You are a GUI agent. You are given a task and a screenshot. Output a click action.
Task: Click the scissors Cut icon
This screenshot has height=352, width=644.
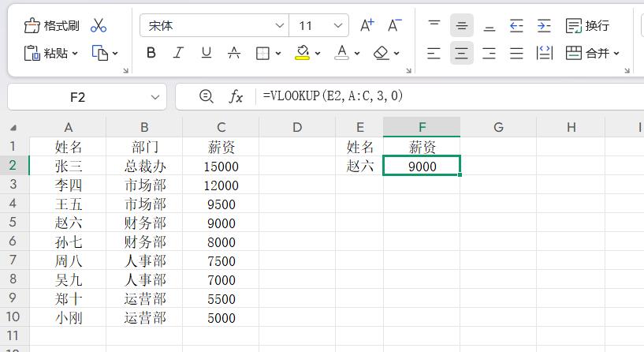[x=99, y=25]
